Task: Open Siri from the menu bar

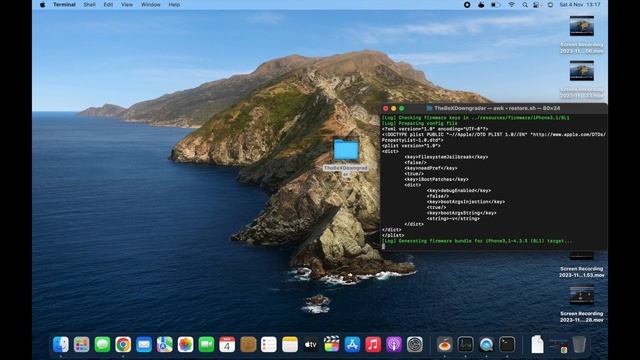Action: 550,4
